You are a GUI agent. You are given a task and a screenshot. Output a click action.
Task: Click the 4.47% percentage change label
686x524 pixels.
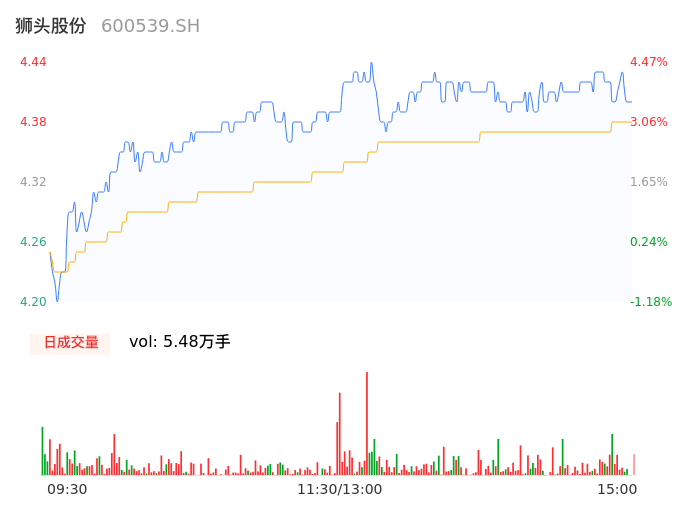pyautogui.click(x=649, y=62)
